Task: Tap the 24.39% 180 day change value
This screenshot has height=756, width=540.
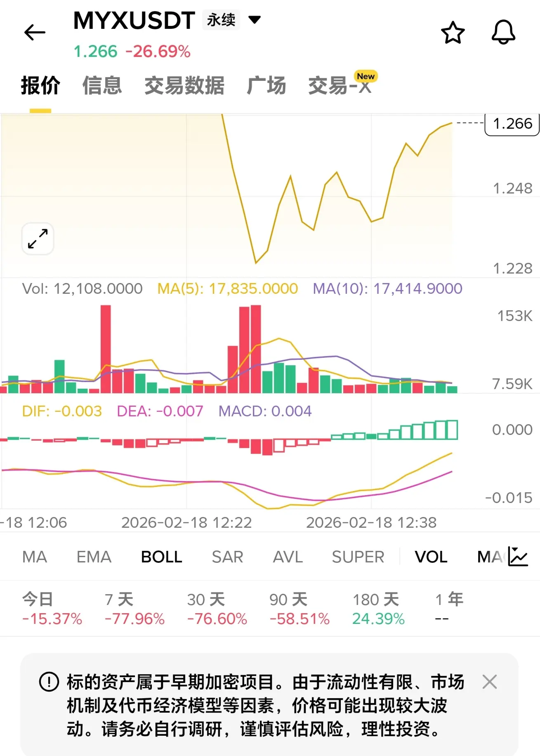Action: pos(378,619)
